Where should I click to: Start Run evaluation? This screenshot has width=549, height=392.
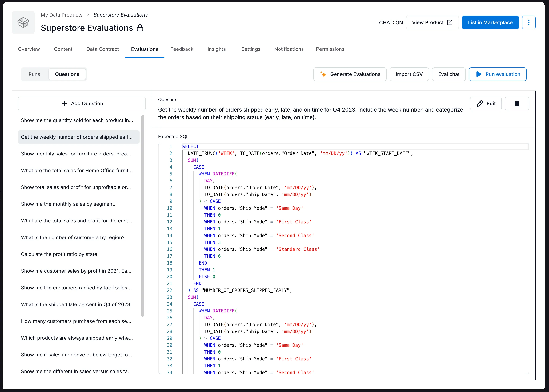click(x=498, y=74)
